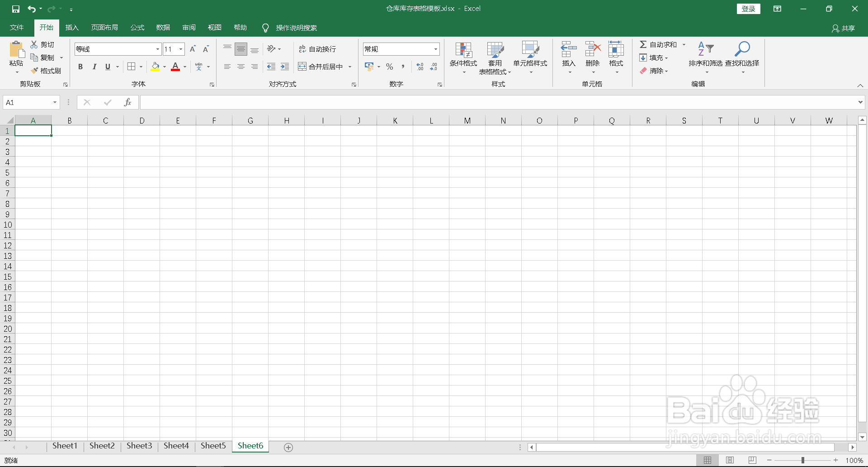Increase indent level
This screenshot has width=868, height=467.
pos(285,67)
